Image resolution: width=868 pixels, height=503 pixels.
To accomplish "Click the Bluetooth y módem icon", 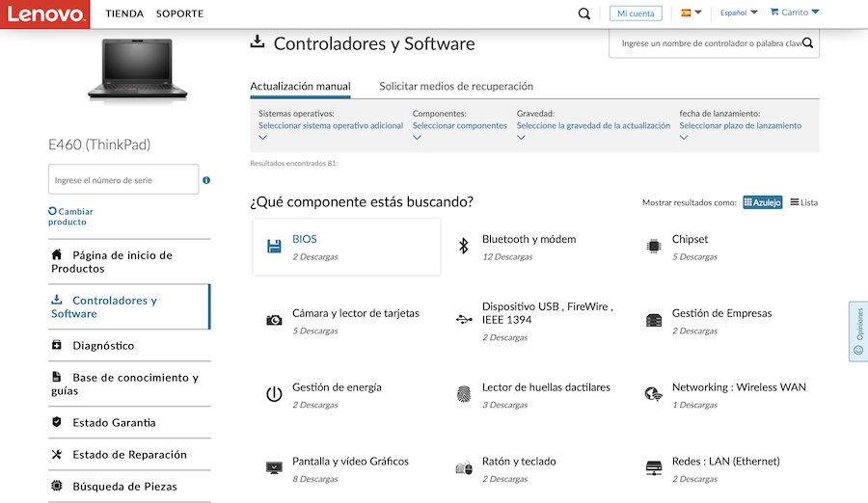I will pos(463,247).
